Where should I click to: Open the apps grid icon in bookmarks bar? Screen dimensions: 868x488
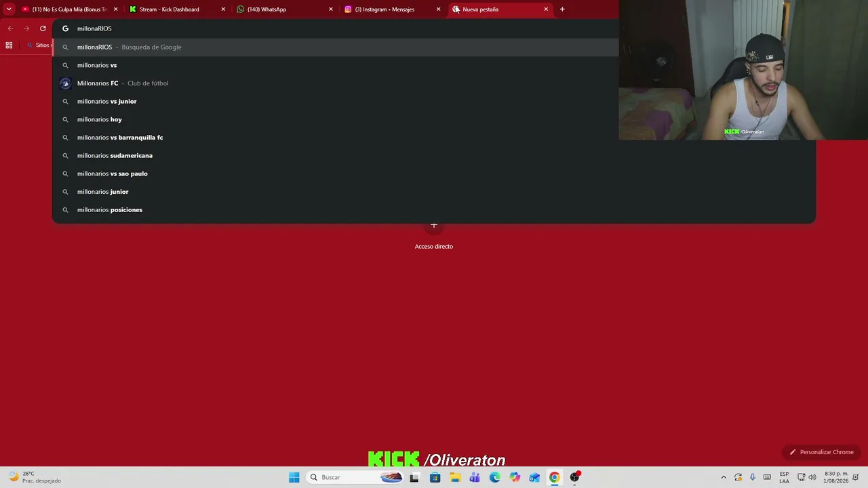click(x=9, y=45)
